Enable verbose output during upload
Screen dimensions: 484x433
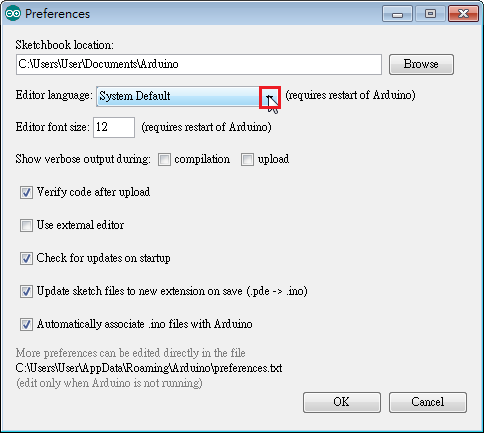(247, 159)
